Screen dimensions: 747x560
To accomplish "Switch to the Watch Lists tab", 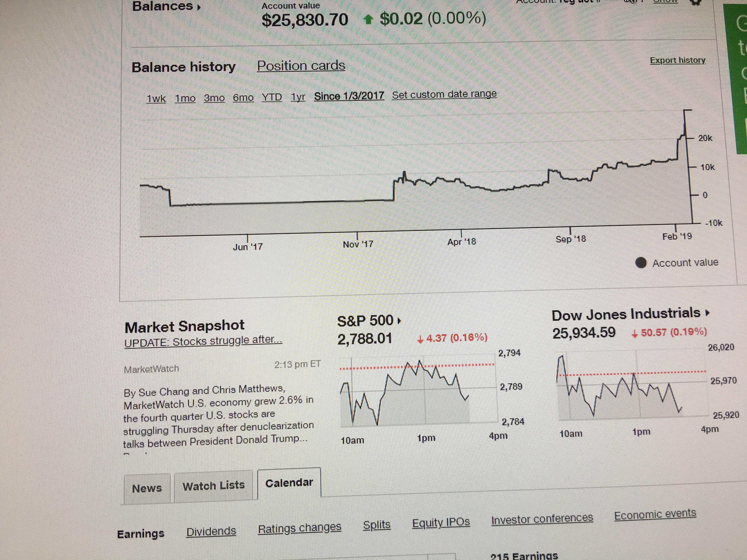I will click(213, 485).
